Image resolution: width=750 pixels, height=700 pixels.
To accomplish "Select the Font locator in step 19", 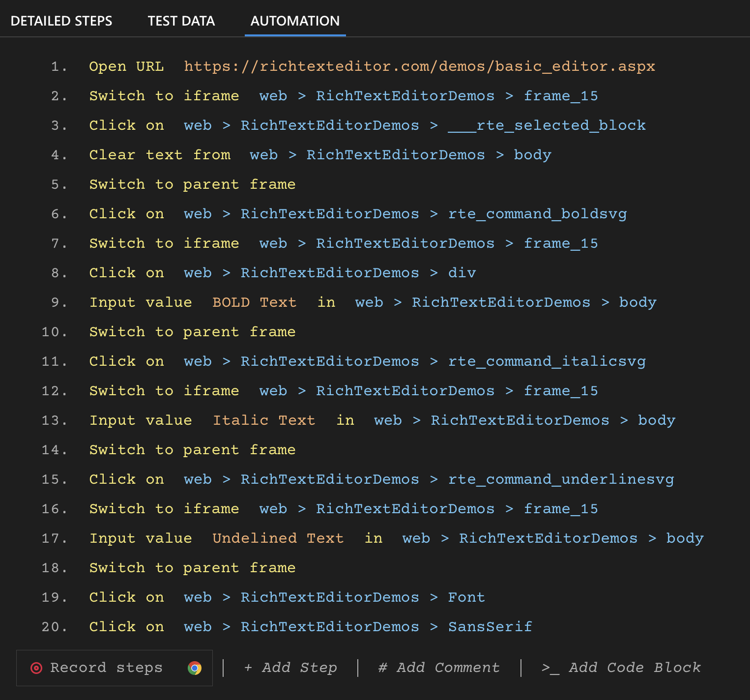I will click(x=466, y=597).
